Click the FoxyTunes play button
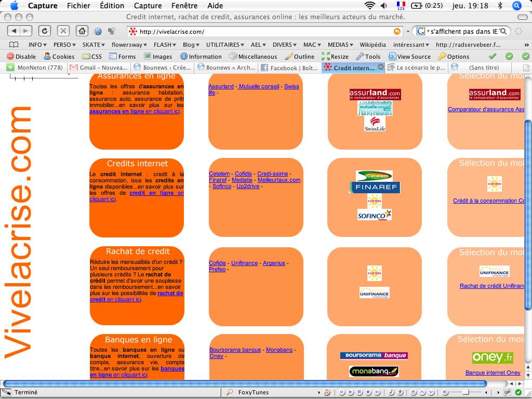532x399 pixels. coord(352,392)
